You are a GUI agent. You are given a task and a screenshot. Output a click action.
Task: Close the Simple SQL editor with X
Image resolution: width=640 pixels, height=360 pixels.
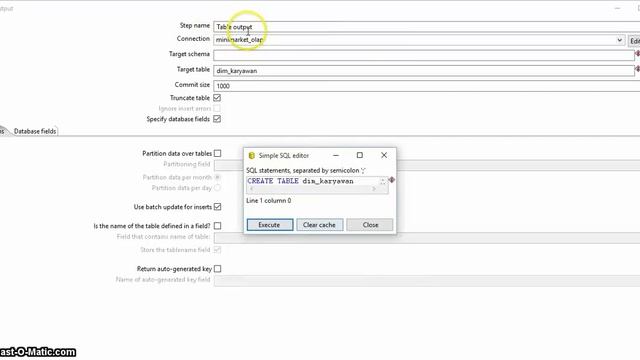click(384, 155)
